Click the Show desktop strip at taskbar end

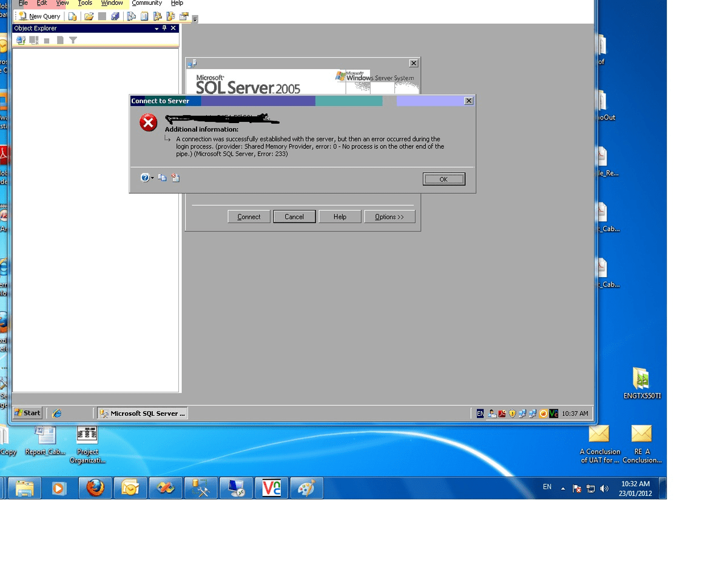[x=662, y=488]
